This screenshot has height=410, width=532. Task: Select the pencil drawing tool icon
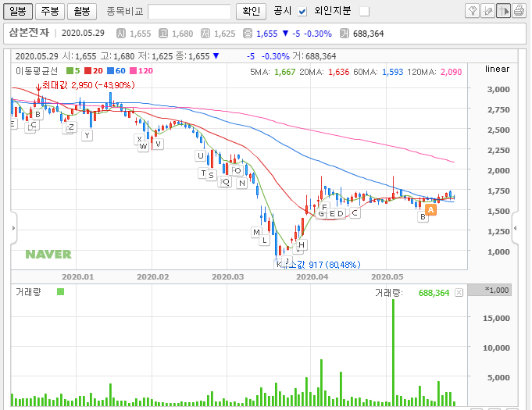(487, 11)
